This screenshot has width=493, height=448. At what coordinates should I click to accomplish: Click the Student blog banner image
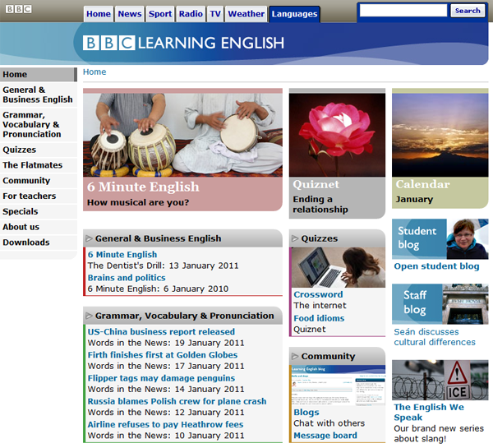coord(440,239)
